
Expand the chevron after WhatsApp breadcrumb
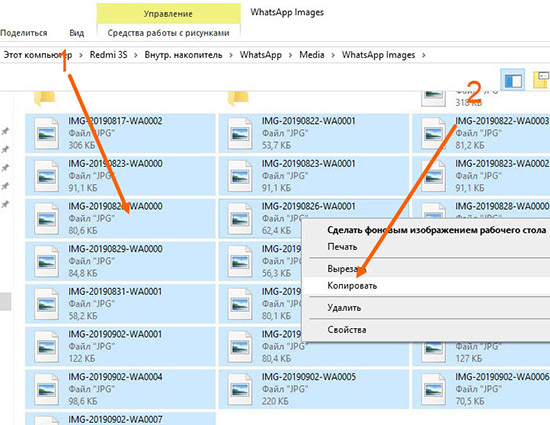pyautogui.click(x=290, y=55)
